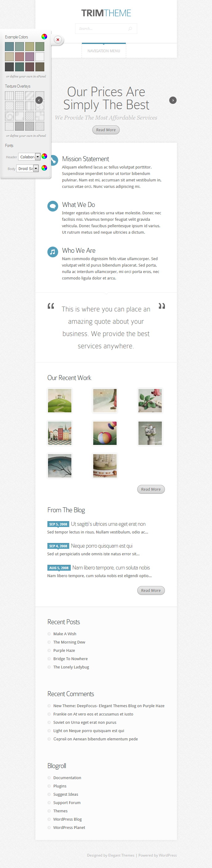Open the Navigation Menu dropdown
Viewport: 212px width, 868px height.
[x=104, y=51]
